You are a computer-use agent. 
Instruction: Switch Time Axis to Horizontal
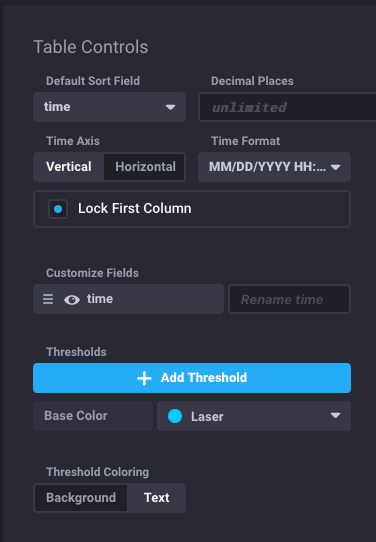tap(145, 167)
